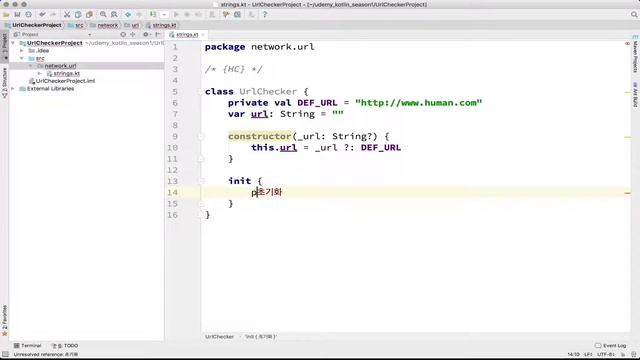The height and width of the screenshot is (360, 640).
Task: Paste from clipboard using paste icon
Action: (89, 15)
